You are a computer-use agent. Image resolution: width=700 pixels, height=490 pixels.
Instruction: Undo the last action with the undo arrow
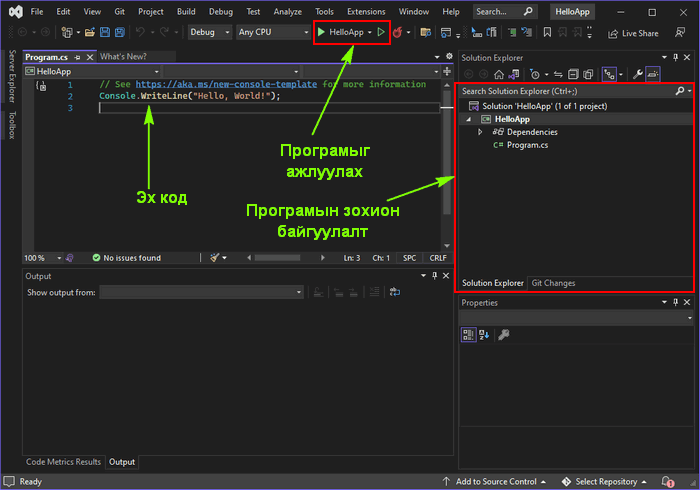(x=140, y=32)
